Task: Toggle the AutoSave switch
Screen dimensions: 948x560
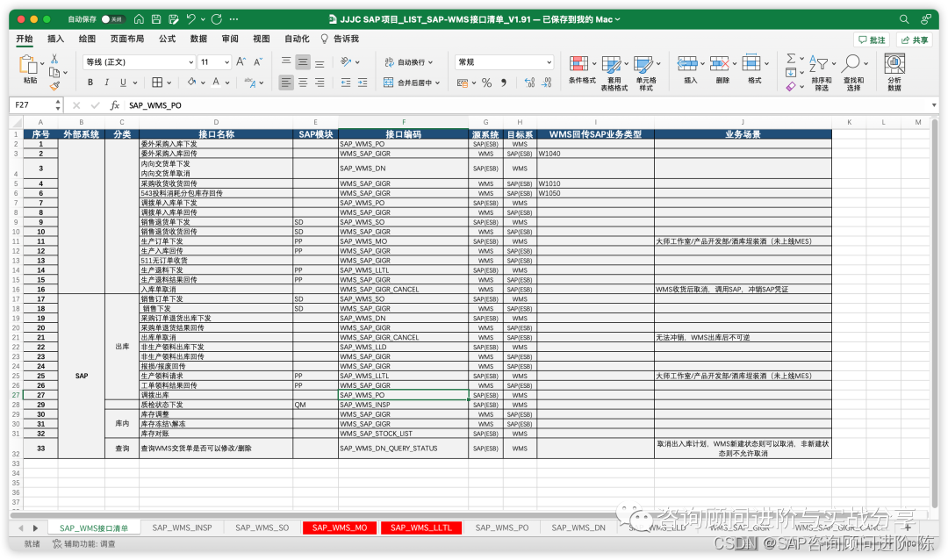Action: [x=112, y=19]
